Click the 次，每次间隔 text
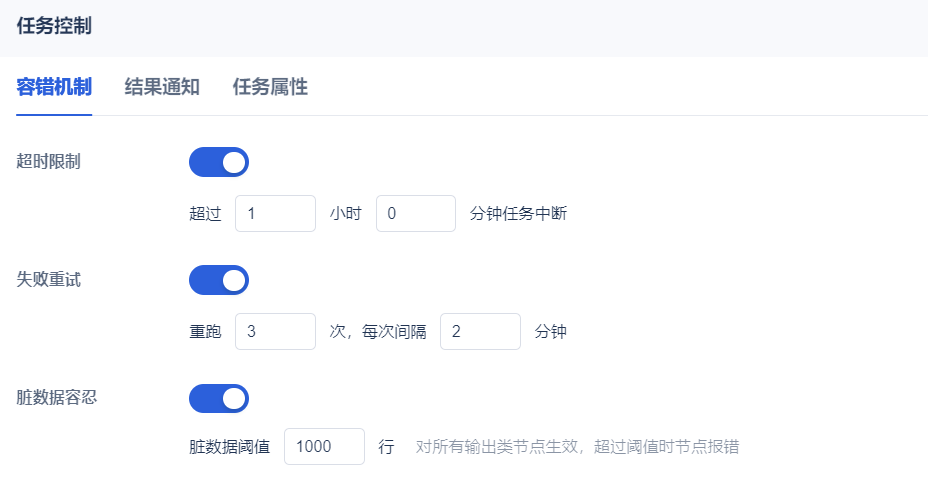This screenshot has height=480, width=928. 378,332
